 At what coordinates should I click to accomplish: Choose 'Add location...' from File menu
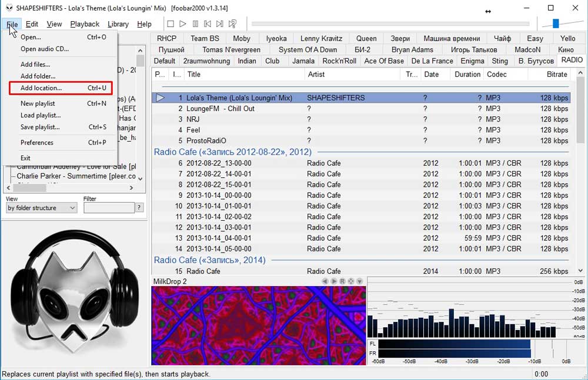41,88
